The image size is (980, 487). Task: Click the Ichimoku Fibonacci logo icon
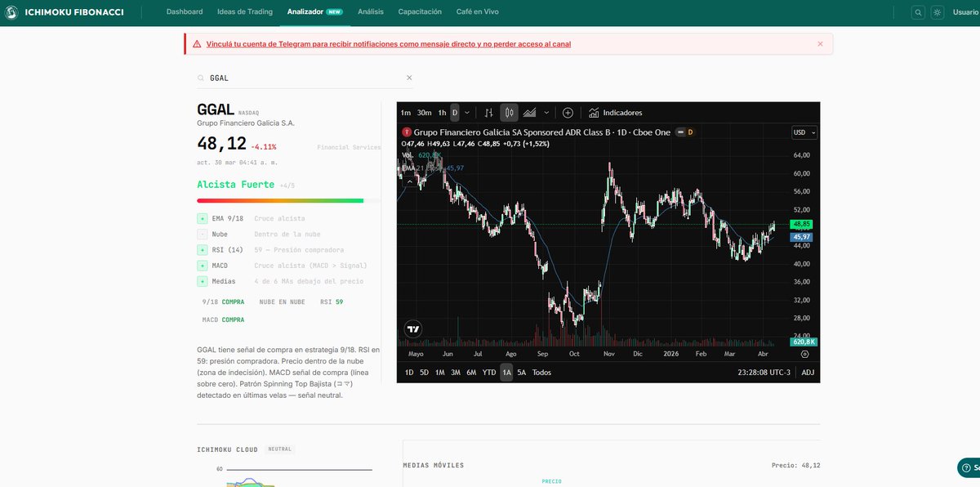11,12
